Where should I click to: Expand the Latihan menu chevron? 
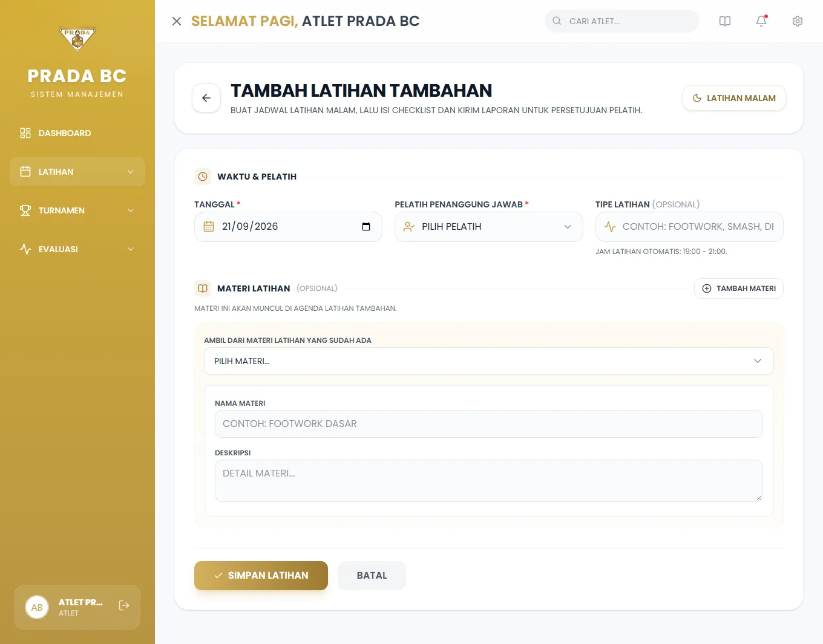tap(131, 172)
